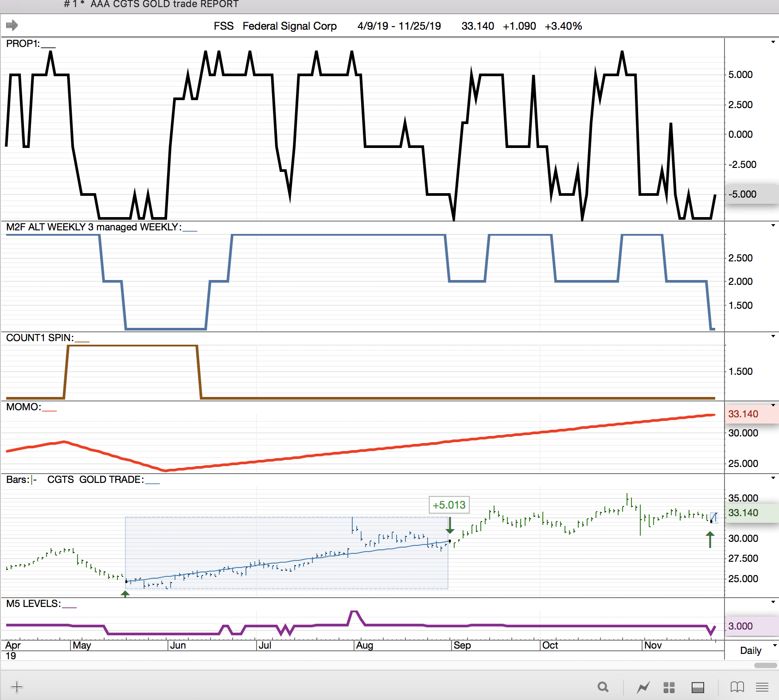
Task: Click the FSS ticker symbol
Action: (x=223, y=26)
